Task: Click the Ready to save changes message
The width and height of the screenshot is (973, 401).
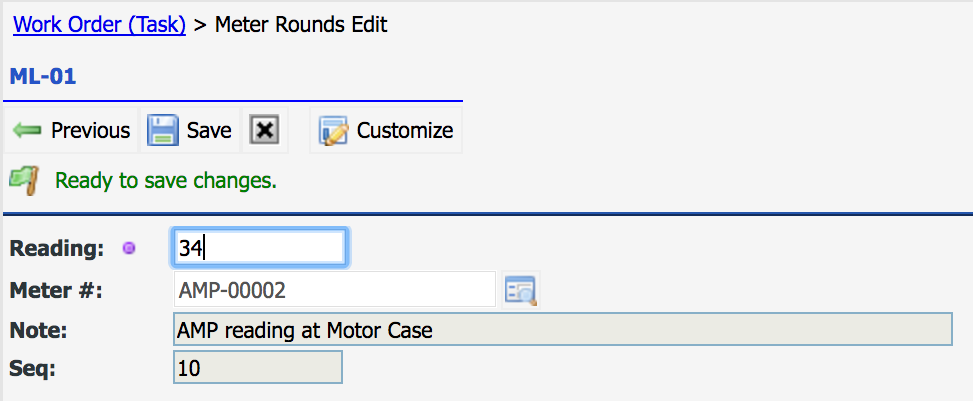Action: coord(165,181)
